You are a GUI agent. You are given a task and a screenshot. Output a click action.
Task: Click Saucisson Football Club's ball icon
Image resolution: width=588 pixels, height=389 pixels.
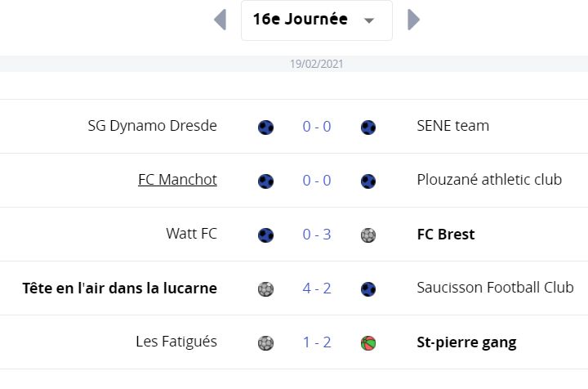367,288
